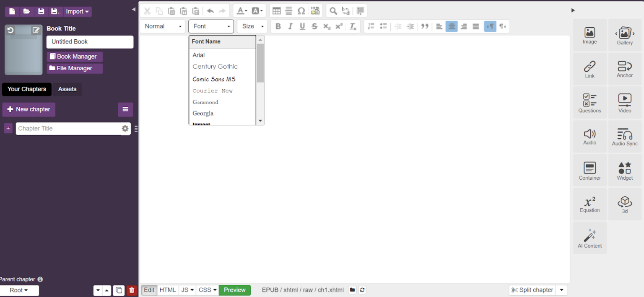Toggle bold formatting
Screen dimensions: 644x297
tap(278, 26)
